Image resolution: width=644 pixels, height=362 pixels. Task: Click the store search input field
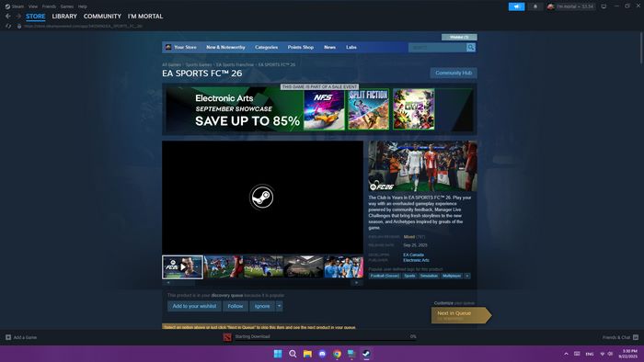[437, 48]
